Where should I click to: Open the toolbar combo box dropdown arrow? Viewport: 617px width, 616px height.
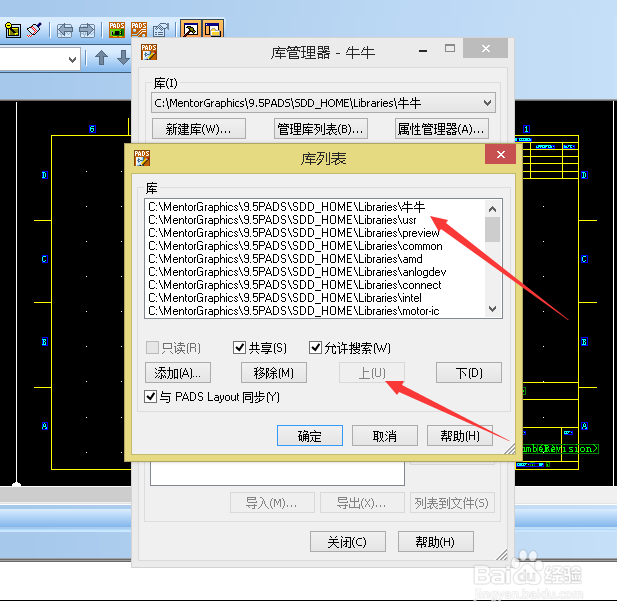click(x=72, y=60)
